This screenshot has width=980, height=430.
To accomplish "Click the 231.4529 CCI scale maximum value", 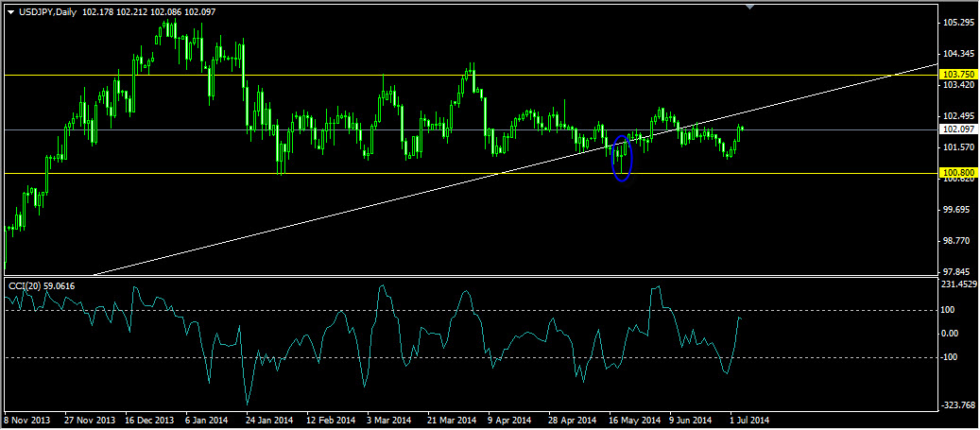I will pyautogui.click(x=958, y=284).
